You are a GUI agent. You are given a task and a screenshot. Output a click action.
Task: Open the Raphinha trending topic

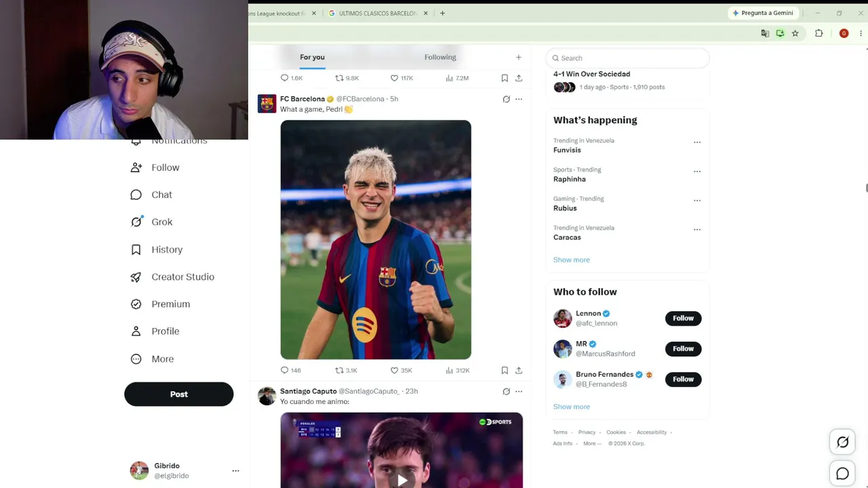[570, 179]
